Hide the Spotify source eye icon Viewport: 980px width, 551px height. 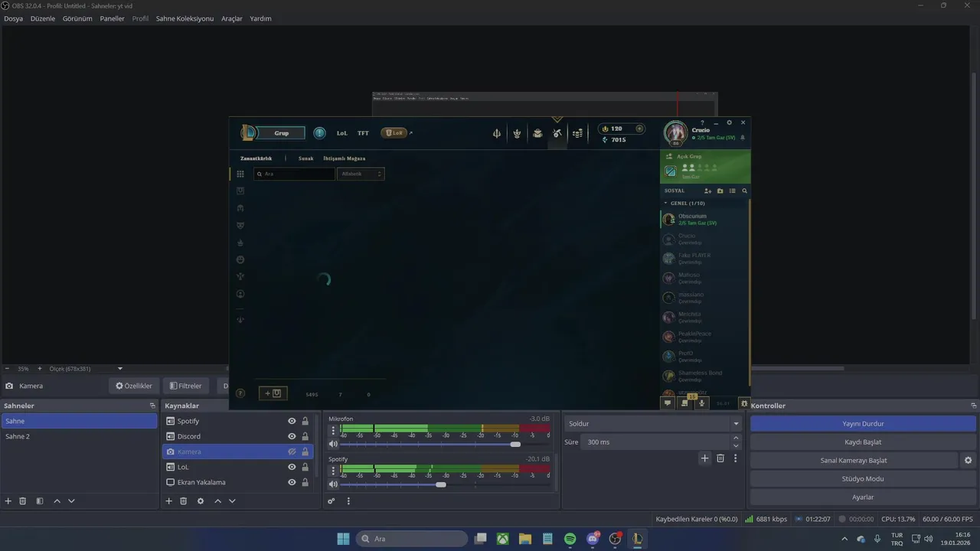pyautogui.click(x=292, y=421)
